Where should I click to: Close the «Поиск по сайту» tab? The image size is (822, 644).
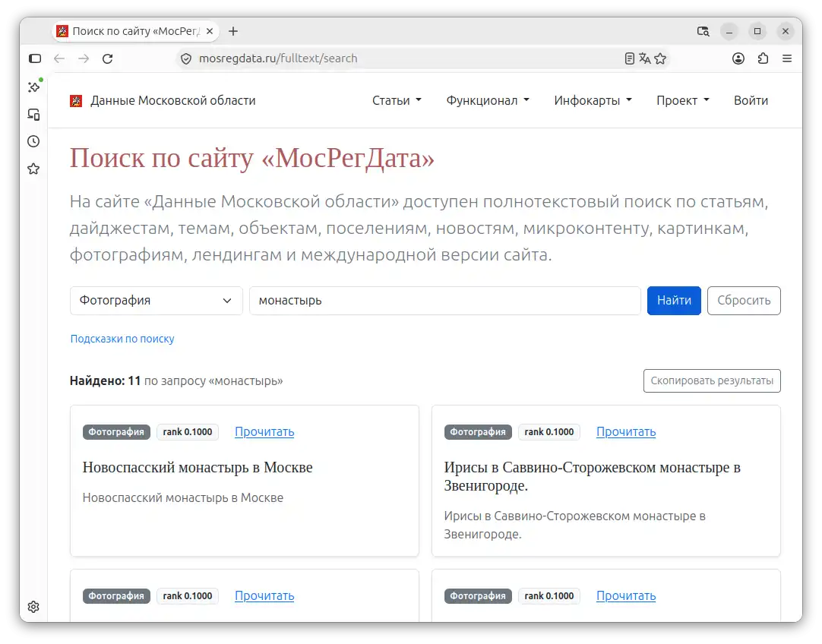coord(210,31)
